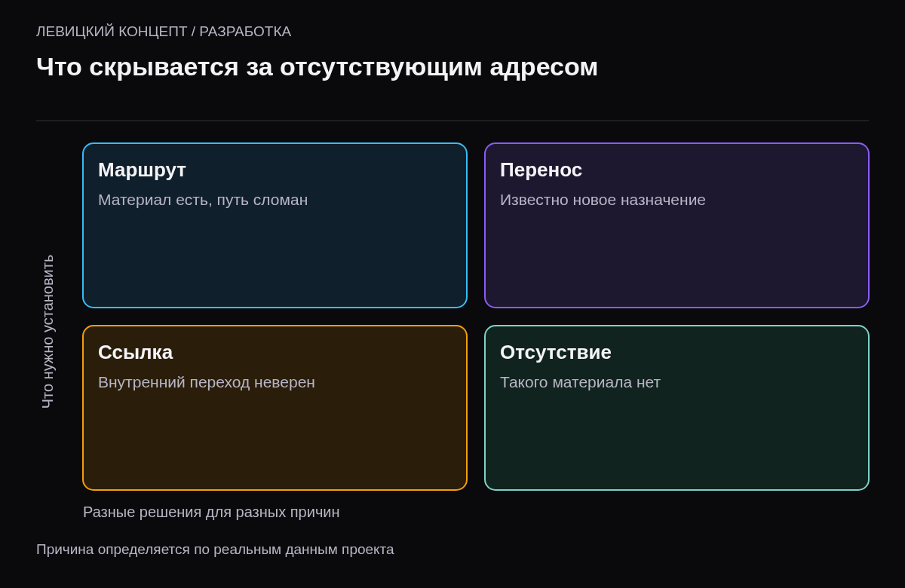Click the 'ЛЕВИЦКИЙ КОНЦЕПТ / РАЗРАБОТКА' header text
This screenshot has height=588, width=905.
pos(164,32)
